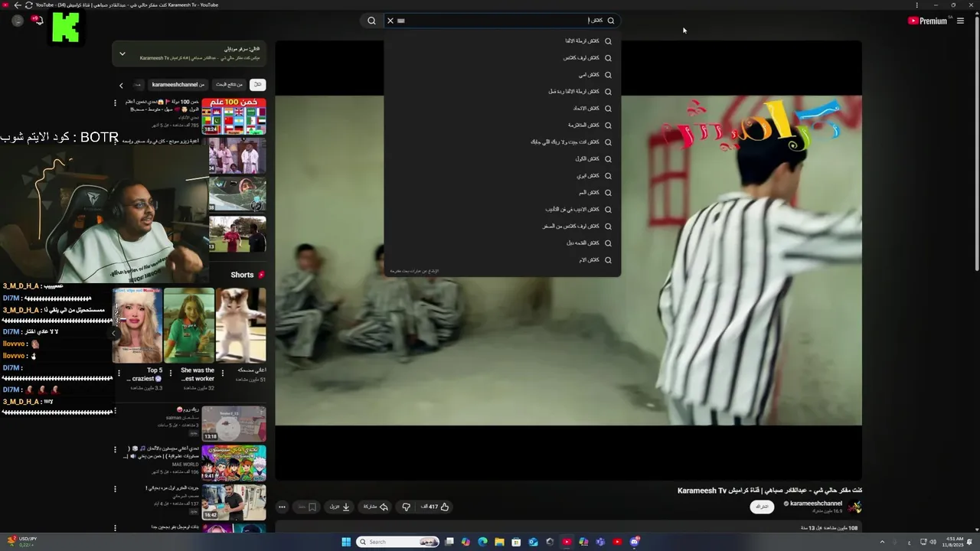This screenshot has width=980, height=551.
Task: Click the video player area
Action: tap(568, 260)
